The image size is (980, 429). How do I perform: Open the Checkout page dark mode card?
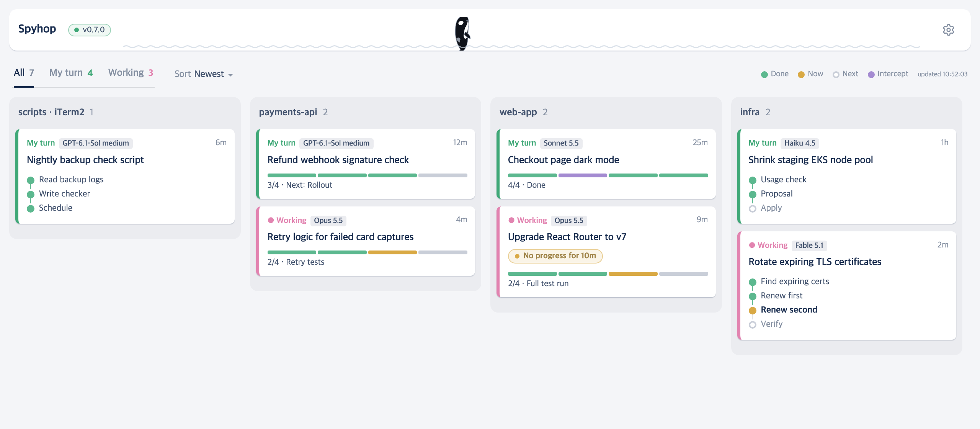[x=606, y=164]
